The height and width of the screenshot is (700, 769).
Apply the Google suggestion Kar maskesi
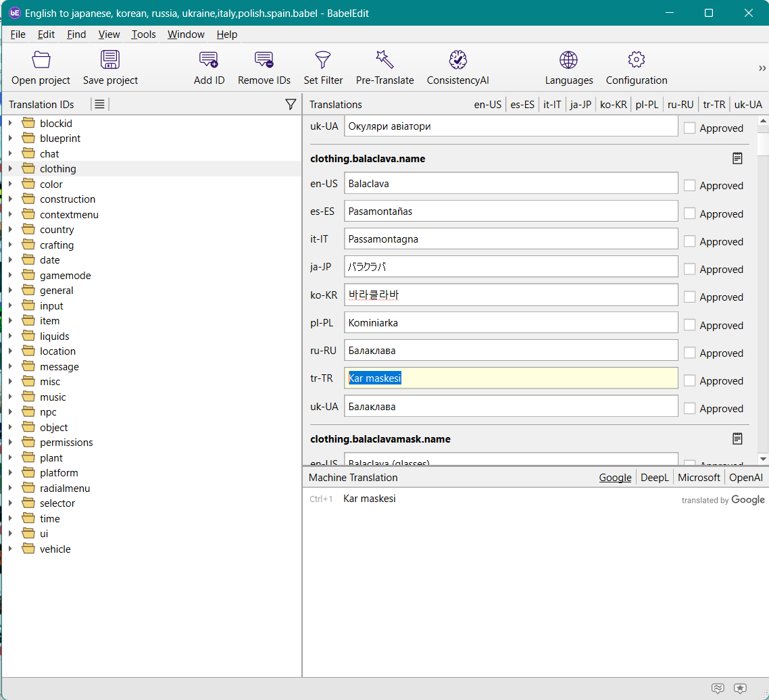370,499
